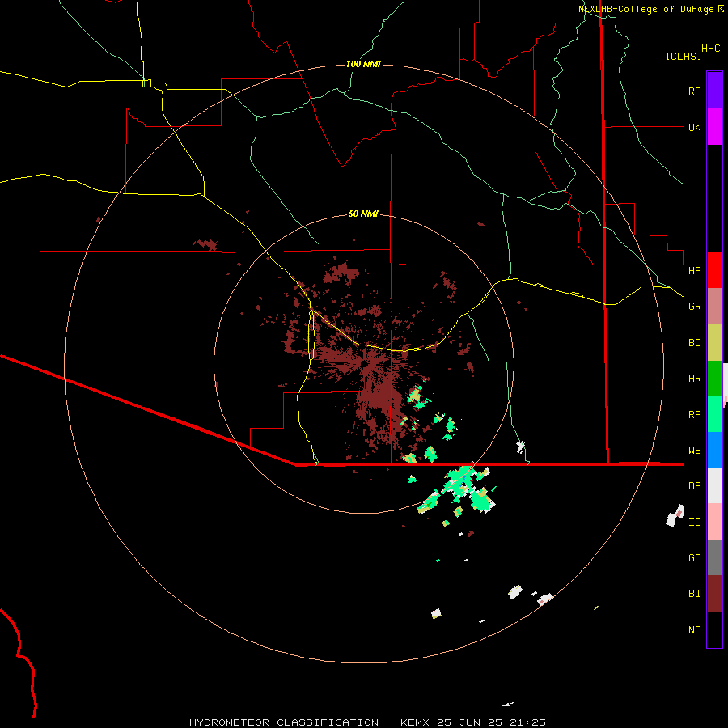Click the BI legend label

(694, 594)
